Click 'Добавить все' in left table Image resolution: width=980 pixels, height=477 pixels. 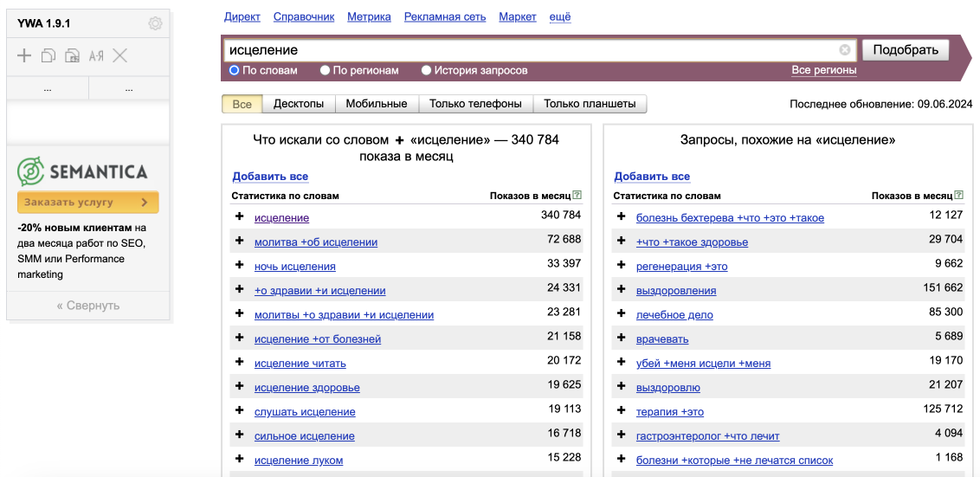click(x=270, y=177)
